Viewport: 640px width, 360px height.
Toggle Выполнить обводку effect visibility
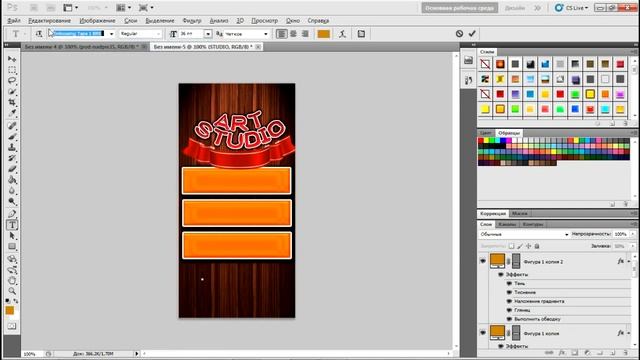click(509, 319)
